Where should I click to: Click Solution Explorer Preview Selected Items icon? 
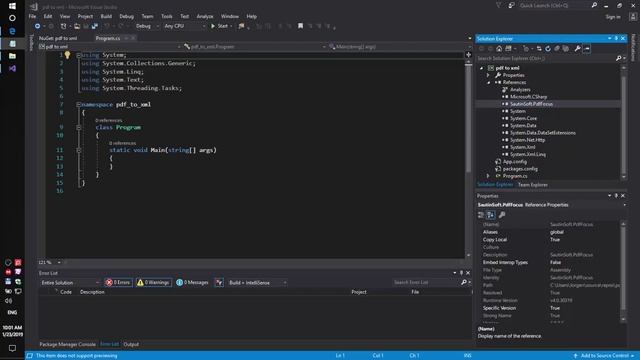pyautogui.click(x=587, y=49)
